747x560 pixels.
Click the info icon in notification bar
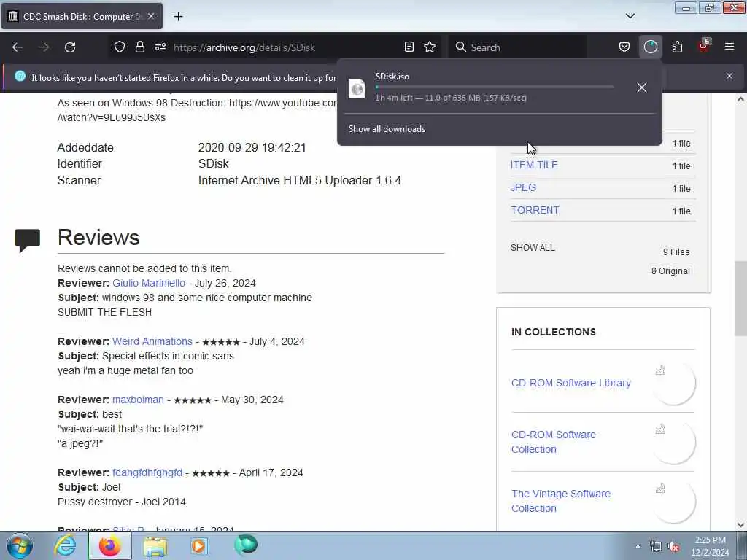click(x=20, y=76)
